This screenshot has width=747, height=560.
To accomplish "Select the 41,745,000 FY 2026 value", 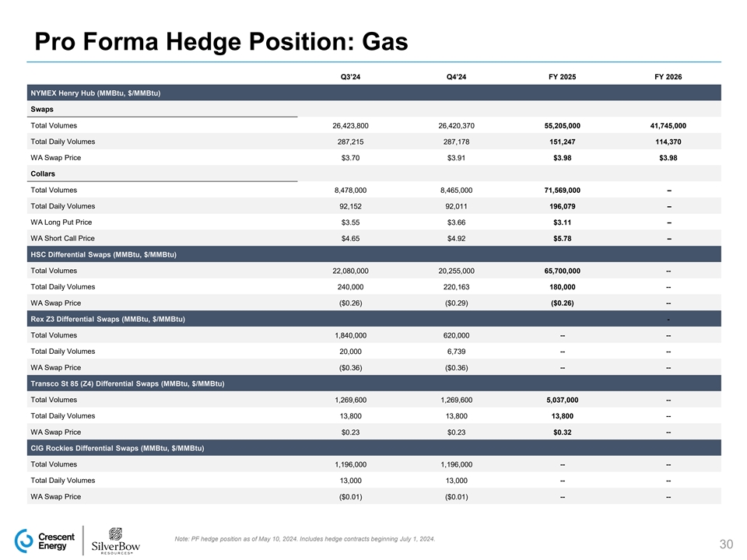I will [668, 126].
